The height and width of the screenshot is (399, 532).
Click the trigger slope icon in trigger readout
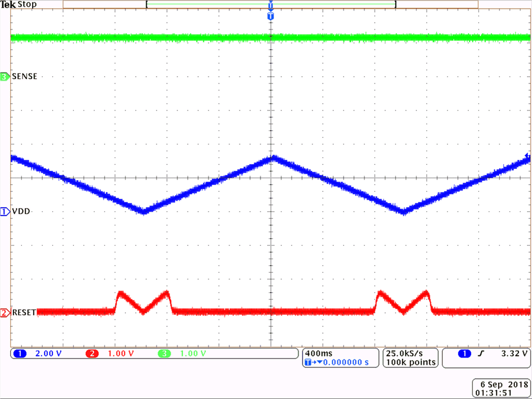tap(480, 353)
